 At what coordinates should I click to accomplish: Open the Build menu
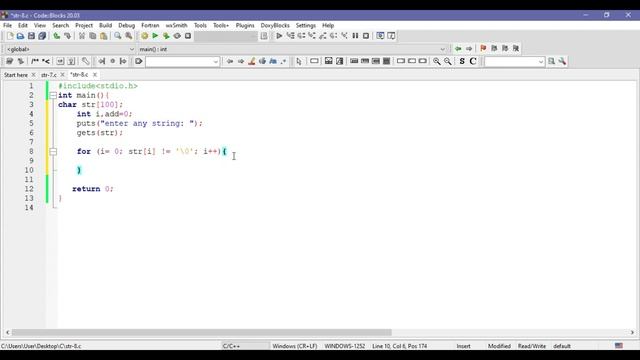105,25
